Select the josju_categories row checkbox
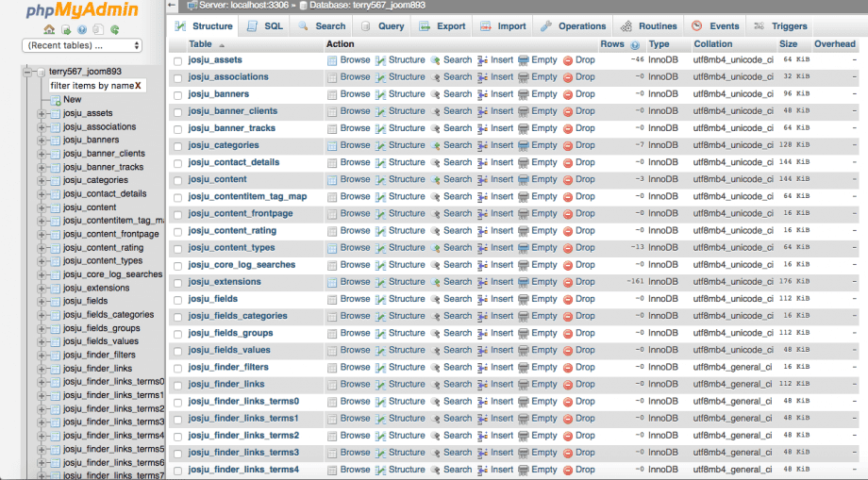The width and height of the screenshot is (868, 480). [177, 147]
